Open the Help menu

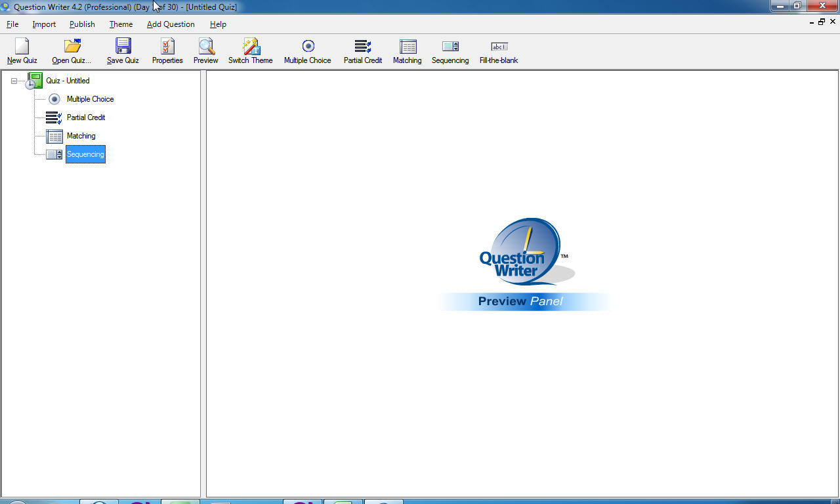point(218,24)
